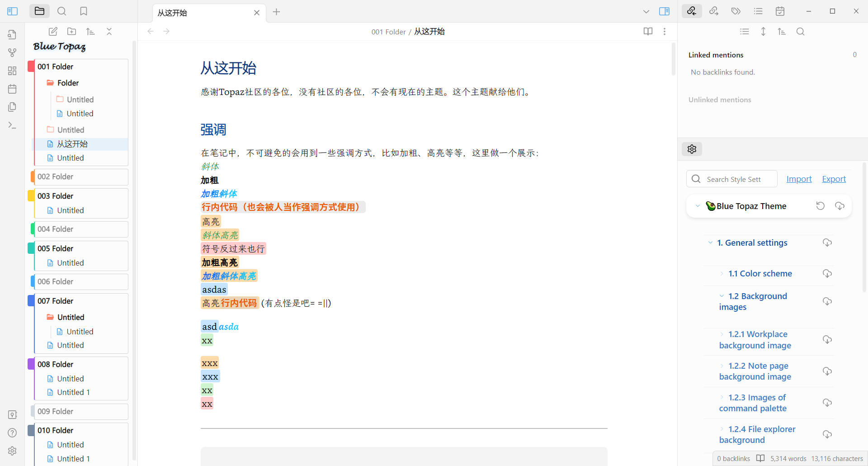
Task: Click the note editor vertical scrollbar
Action: point(674,59)
